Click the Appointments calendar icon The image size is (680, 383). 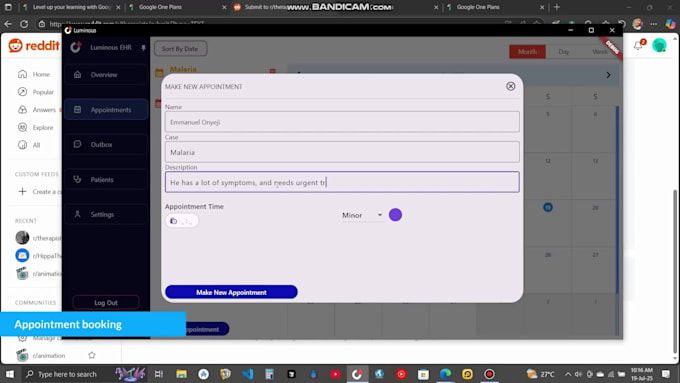78,110
